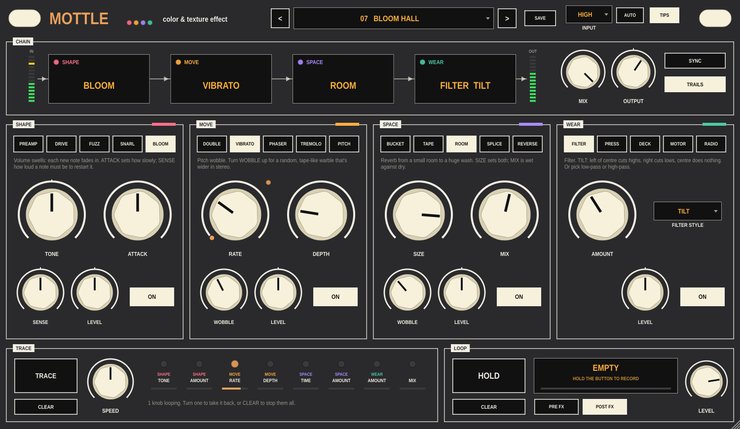This screenshot has height=429, width=740.
Task: Select the WEAR AMOUNT trace slot
Action: coord(377,375)
